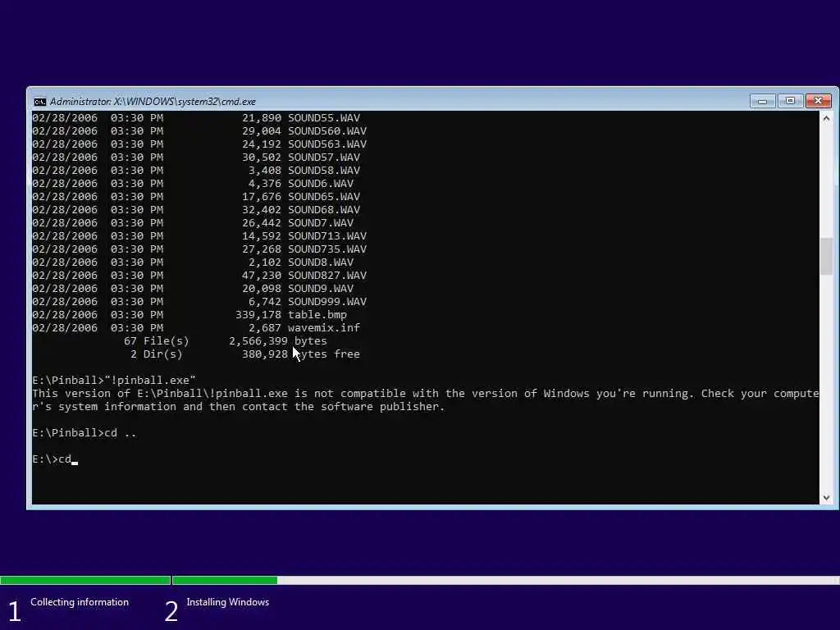Image resolution: width=840 pixels, height=630 pixels.
Task: Click the SOUND999.WAV file name
Action: click(327, 302)
